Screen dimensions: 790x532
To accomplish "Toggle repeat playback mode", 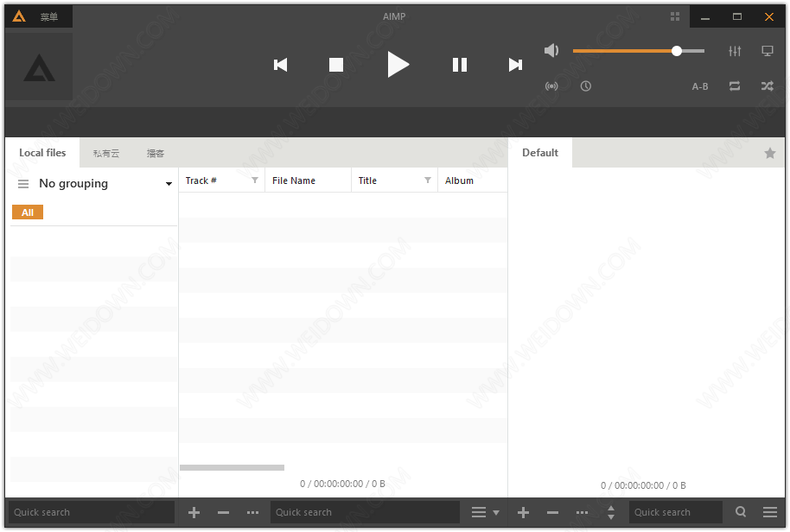I will click(735, 86).
